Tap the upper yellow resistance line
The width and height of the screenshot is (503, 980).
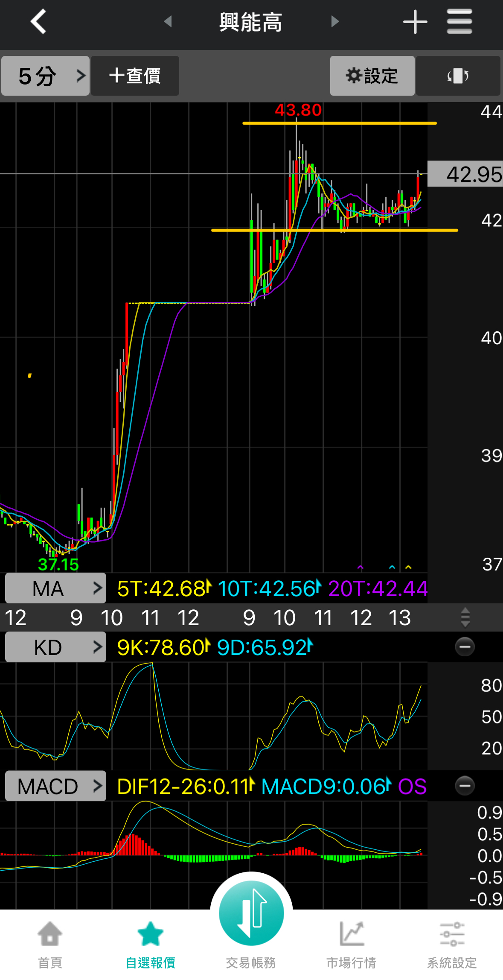pyautogui.click(x=340, y=123)
